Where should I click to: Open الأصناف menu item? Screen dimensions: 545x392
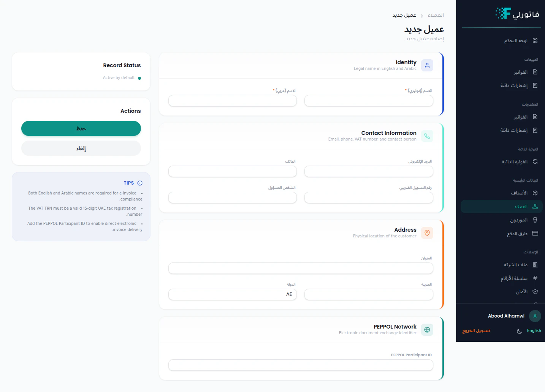pyautogui.click(x=502, y=193)
